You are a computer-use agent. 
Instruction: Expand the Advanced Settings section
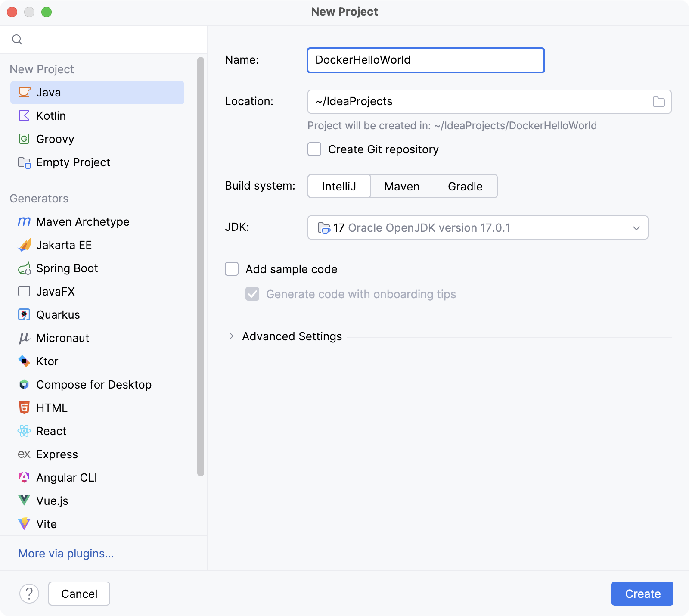pyautogui.click(x=232, y=336)
